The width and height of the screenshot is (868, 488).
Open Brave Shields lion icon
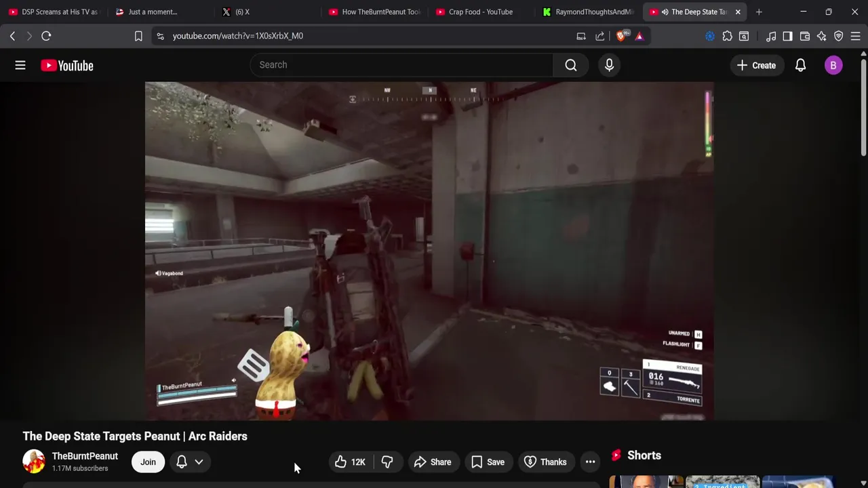(621, 36)
